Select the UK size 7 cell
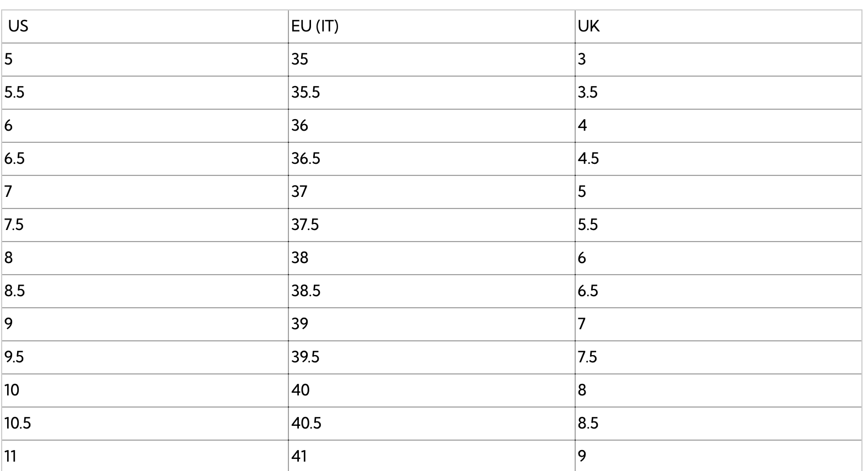 582,324
